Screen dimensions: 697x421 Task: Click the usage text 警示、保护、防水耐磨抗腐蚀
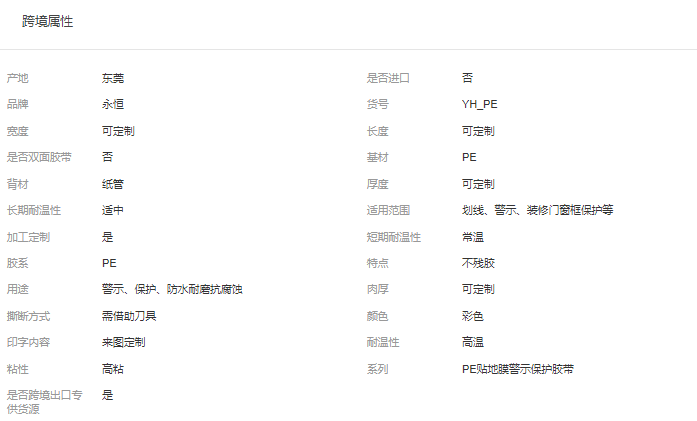pyautogui.click(x=172, y=290)
